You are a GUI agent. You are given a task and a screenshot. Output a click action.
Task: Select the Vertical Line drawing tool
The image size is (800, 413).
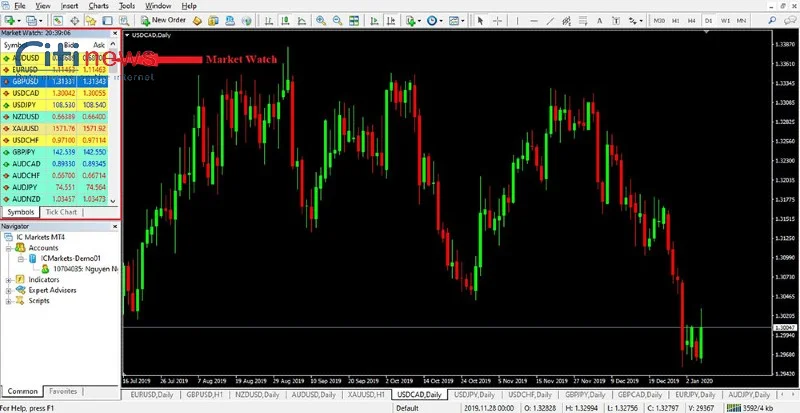click(517, 20)
